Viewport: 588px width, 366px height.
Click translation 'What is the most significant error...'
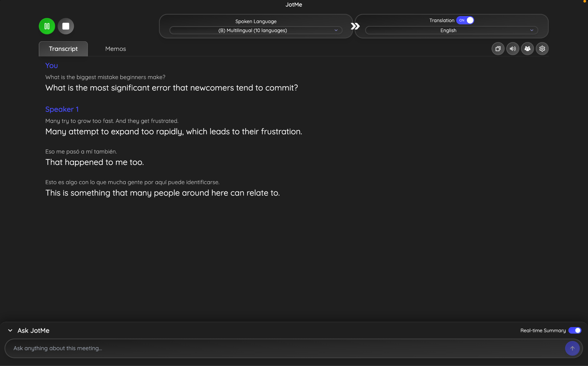click(172, 88)
